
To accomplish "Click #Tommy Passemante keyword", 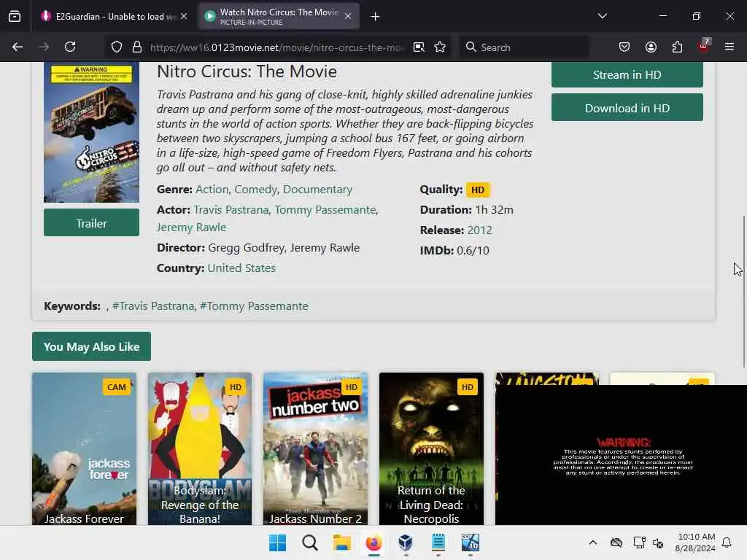I will [254, 306].
